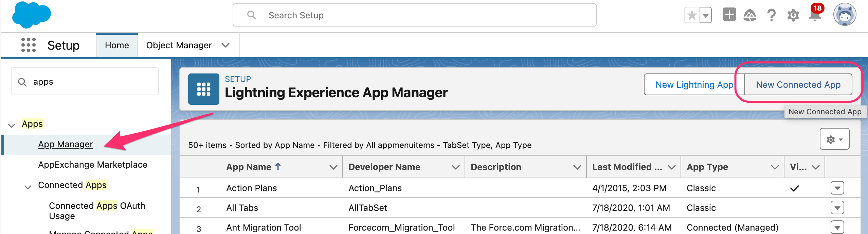Click the Quick Find box containing apps
The image size is (868, 234).
click(85, 82)
